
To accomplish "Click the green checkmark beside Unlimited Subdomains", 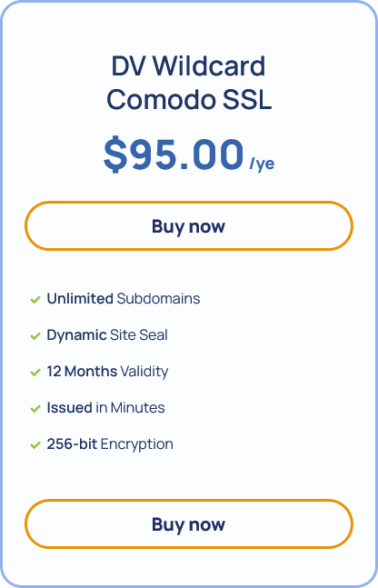I will 35,300.
